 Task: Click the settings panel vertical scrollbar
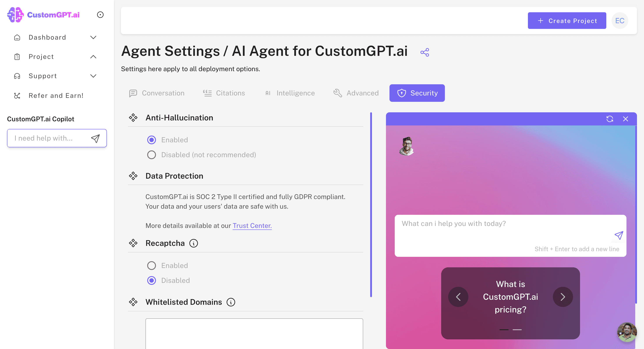point(371,205)
